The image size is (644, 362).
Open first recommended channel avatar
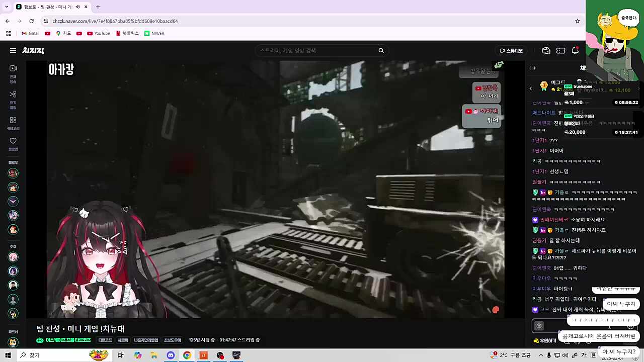[13, 257]
